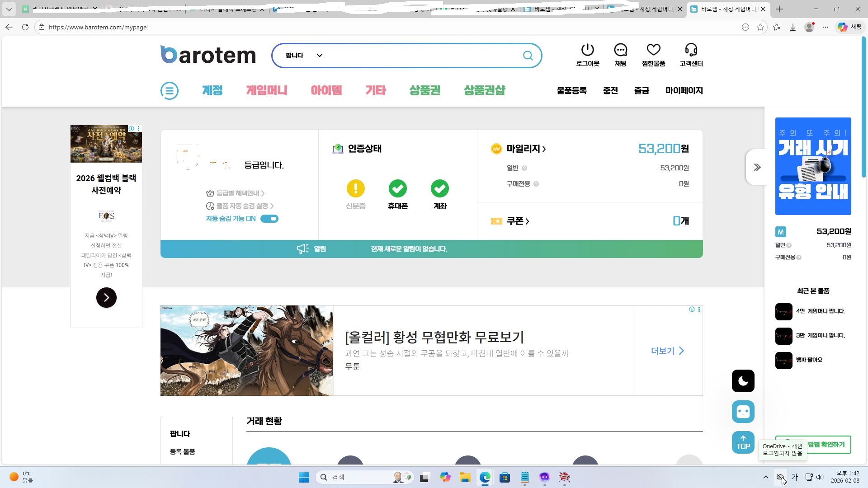Toggle the 자동 숨김 기능 switch
Screen dimensions: 868x488
(269, 219)
